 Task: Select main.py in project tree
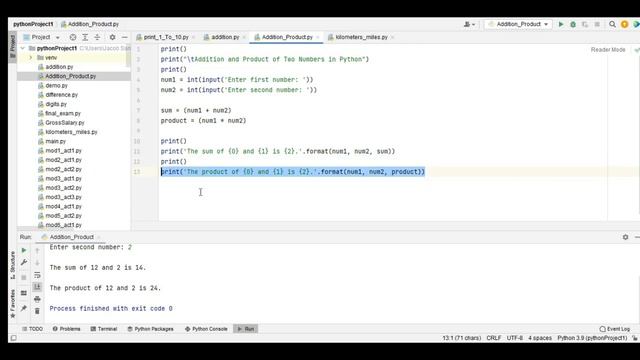point(56,141)
